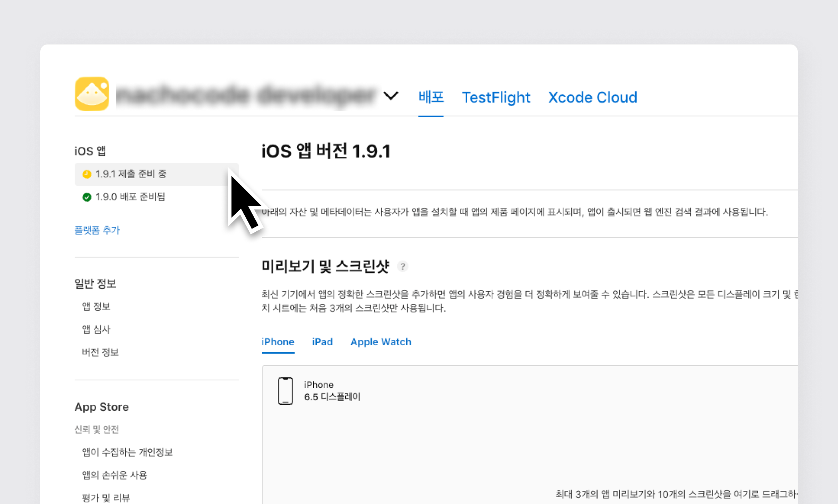Image resolution: width=838 pixels, height=504 pixels.
Task: Click the help question mark icon
Action: point(403,266)
